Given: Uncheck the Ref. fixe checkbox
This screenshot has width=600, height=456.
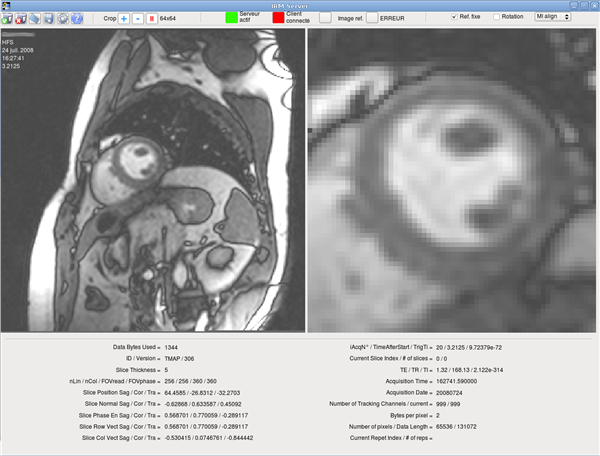Looking at the screenshot, I should [x=454, y=17].
